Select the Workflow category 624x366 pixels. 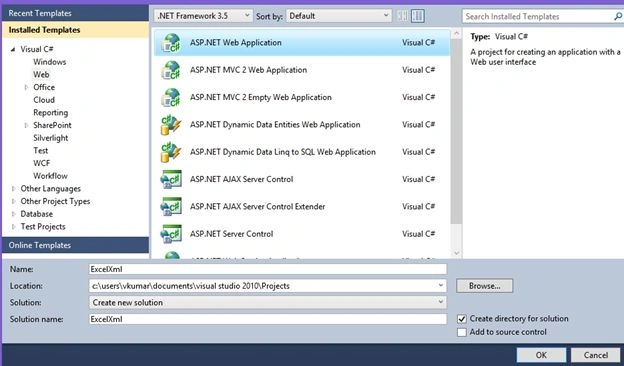coord(50,176)
